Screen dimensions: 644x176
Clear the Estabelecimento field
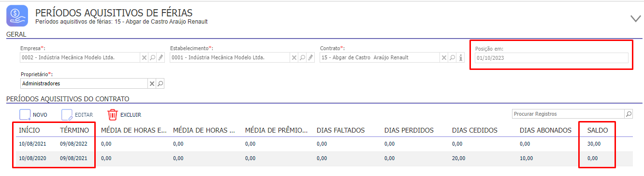pos(294,58)
